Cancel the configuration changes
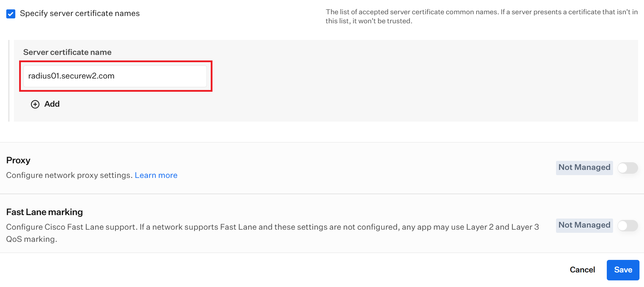 pos(582,270)
